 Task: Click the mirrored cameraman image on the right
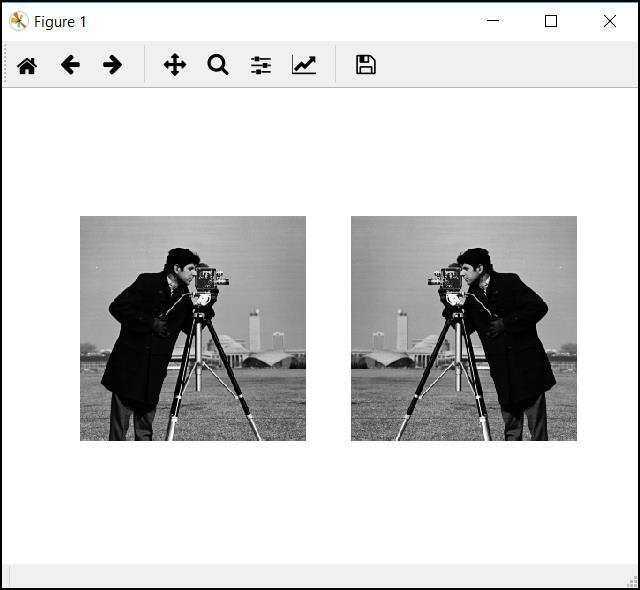464,328
